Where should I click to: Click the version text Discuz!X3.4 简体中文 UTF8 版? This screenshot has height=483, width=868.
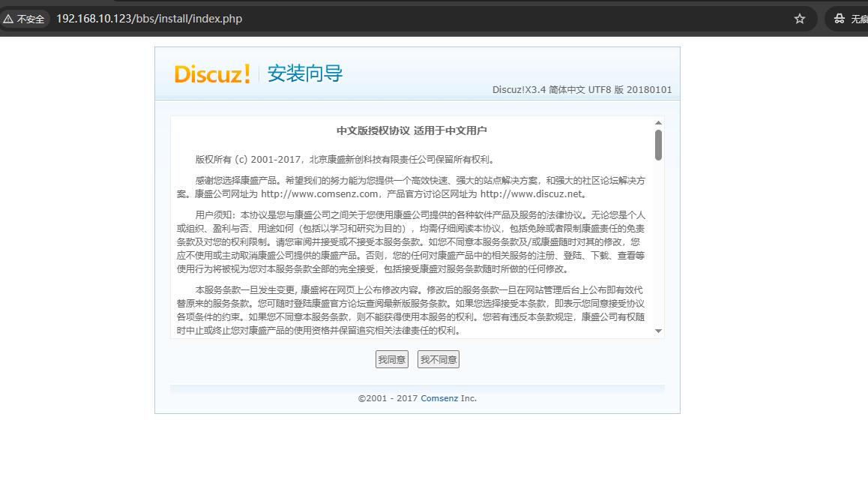pyautogui.click(x=582, y=90)
